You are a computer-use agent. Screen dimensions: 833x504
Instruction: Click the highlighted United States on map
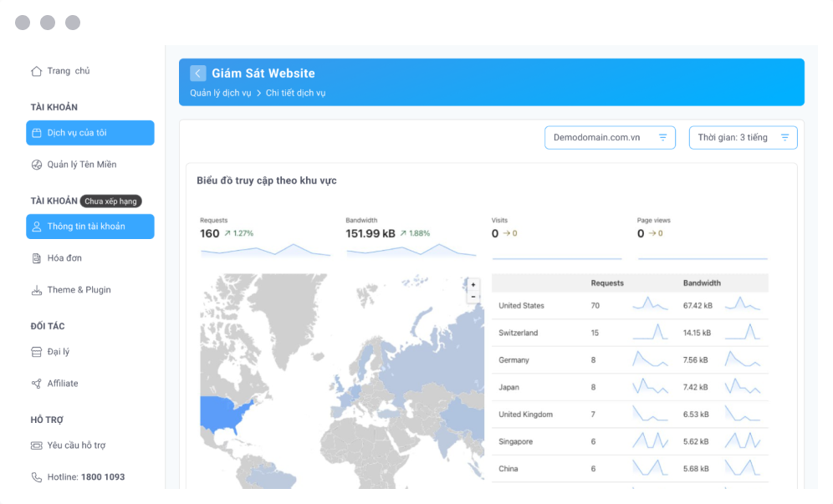tap(224, 412)
